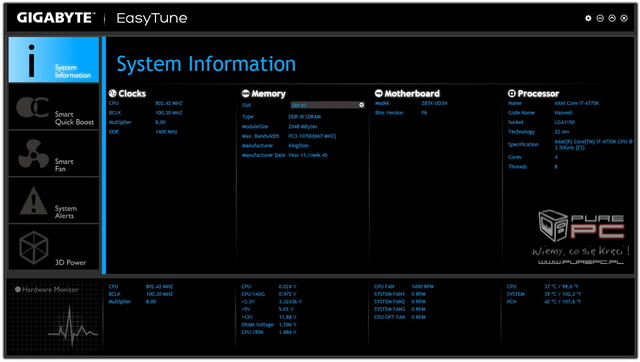Click the settings gear icon in title bar
Viewport: 640px width, 362px height.
tap(588, 18)
